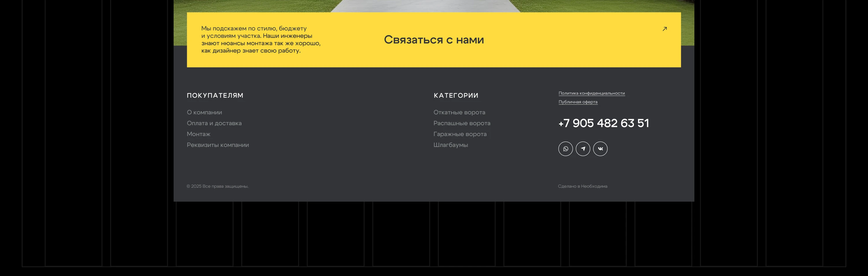This screenshot has height=276, width=868.
Task: Open WhatsApp chat via the circular icon
Action: [566, 149]
